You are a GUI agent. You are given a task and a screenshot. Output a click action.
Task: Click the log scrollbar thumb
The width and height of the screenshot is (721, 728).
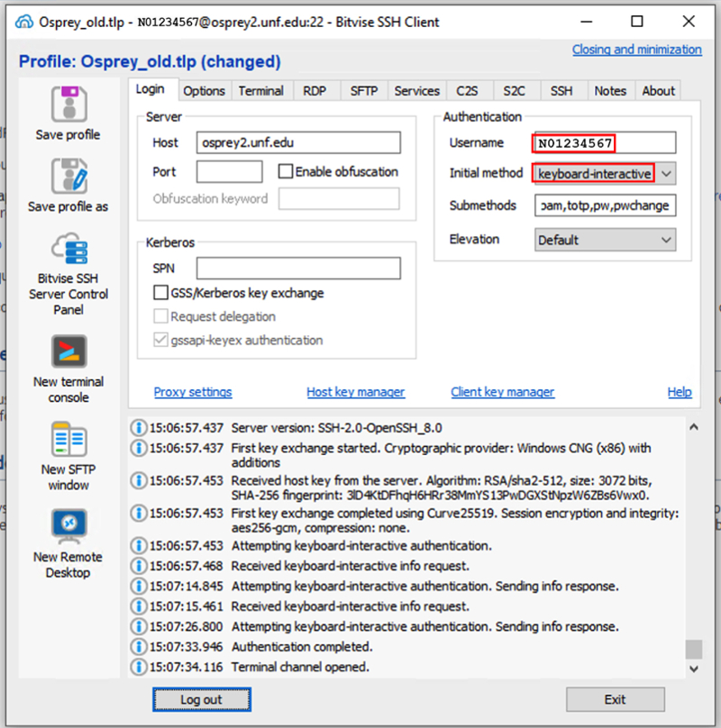click(694, 649)
